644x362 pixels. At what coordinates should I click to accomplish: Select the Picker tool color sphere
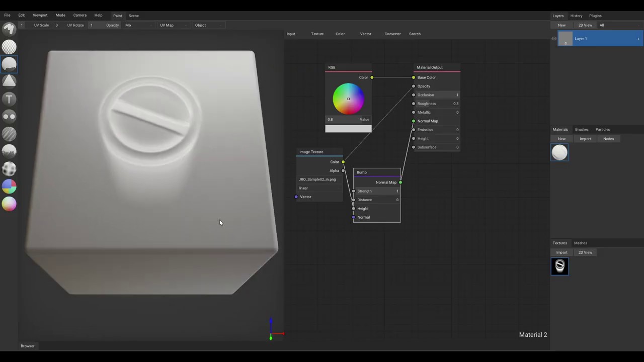pyautogui.click(x=9, y=204)
